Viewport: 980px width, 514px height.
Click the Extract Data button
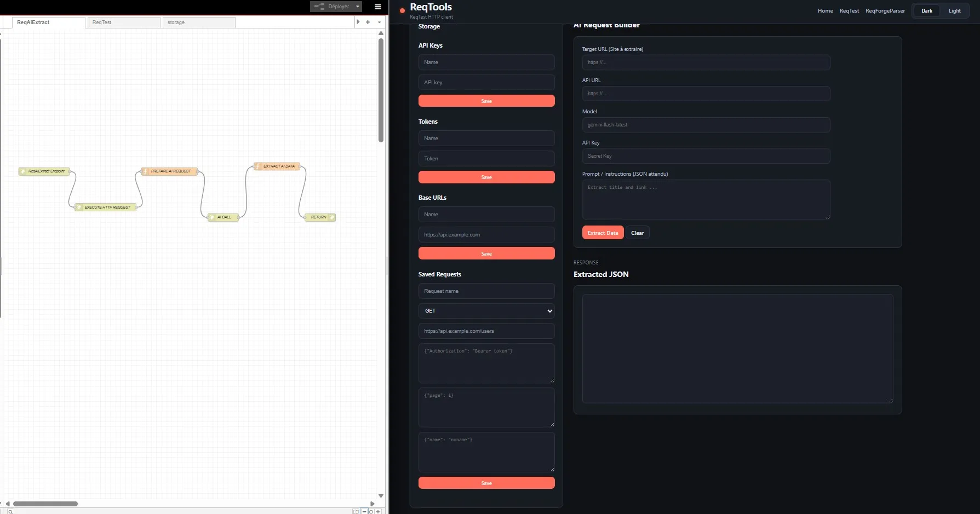click(603, 232)
